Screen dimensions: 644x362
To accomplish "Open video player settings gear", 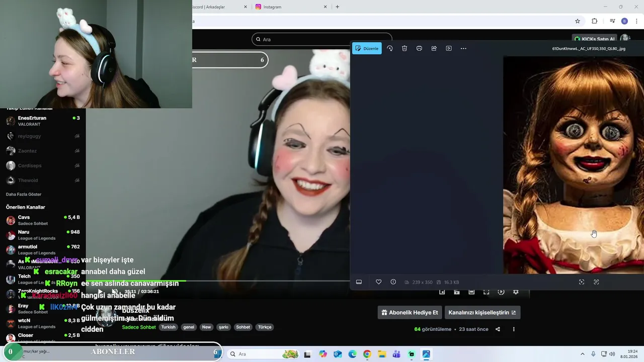I will pyautogui.click(x=516, y=292).
